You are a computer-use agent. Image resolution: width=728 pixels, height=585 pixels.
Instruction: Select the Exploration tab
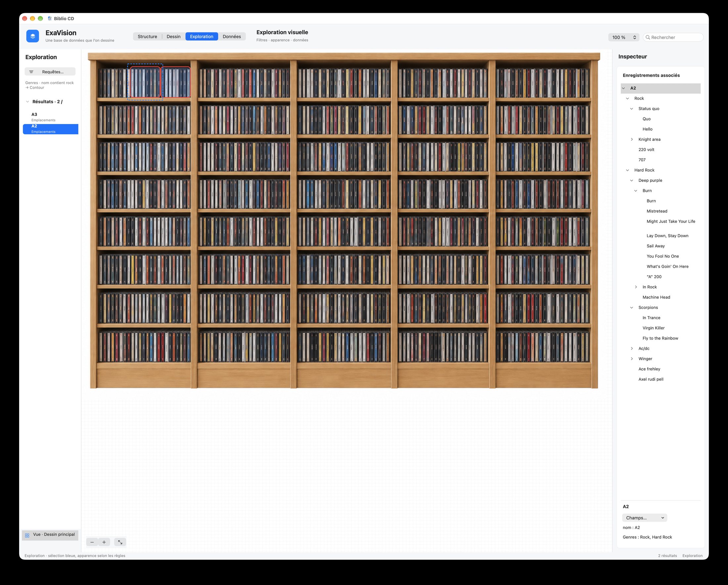click(202, 36)
